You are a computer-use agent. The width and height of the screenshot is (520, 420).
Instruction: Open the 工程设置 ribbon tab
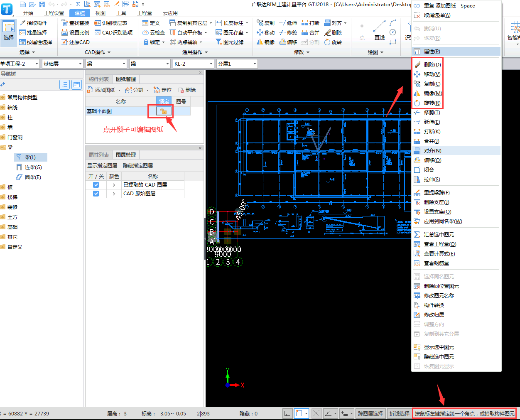point(54,13)
